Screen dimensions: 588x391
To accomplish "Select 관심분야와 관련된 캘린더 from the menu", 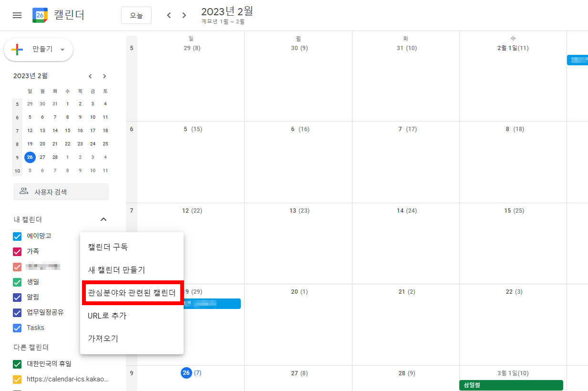I will tap(132, 292).
